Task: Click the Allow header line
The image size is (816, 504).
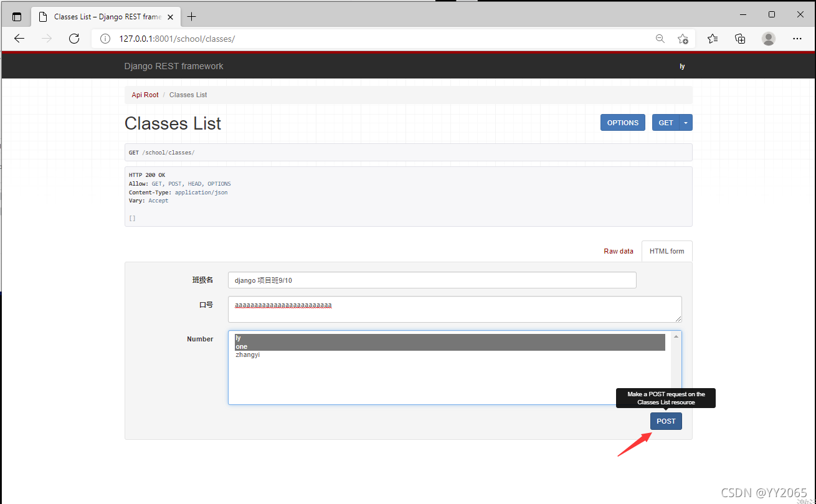Action: (180, 184)
